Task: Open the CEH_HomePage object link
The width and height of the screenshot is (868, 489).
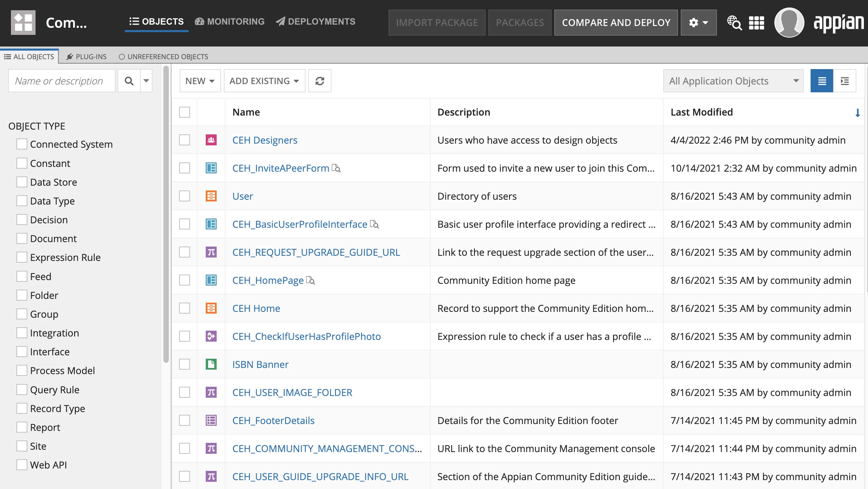Action: point(268,280)
